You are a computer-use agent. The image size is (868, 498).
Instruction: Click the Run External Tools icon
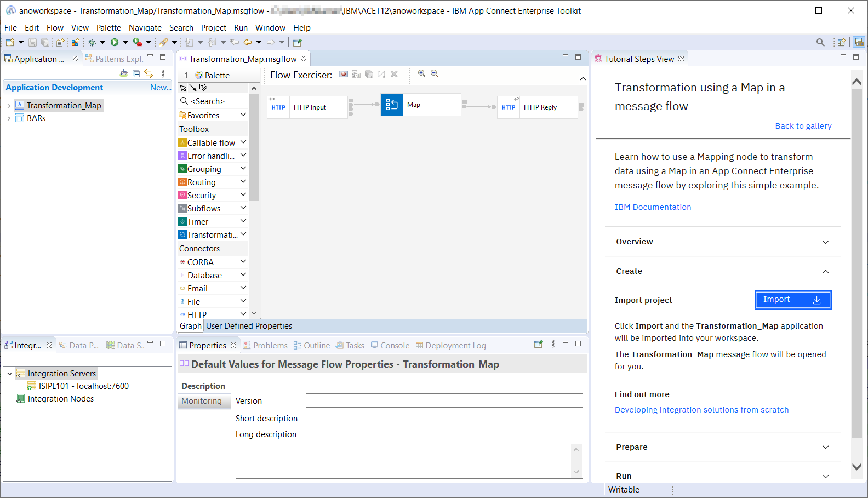tap(137, 42)
